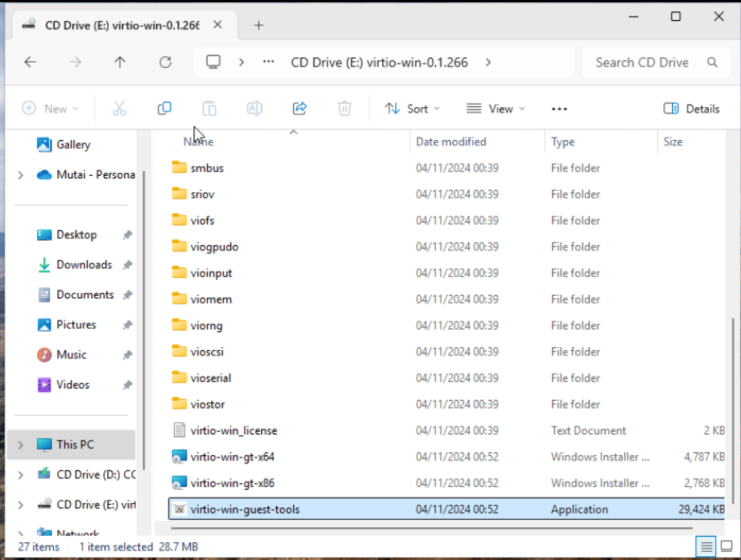
Task: Open the View dropdown menu
Action: pos(496,109)
